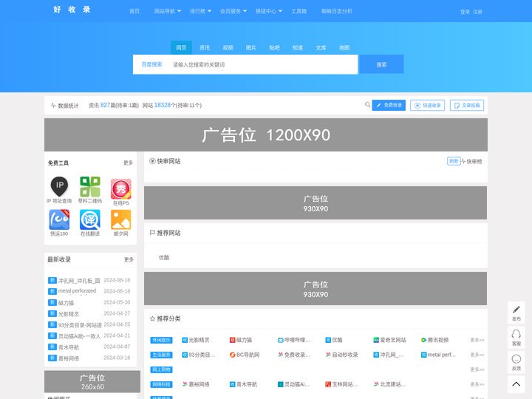Click the 文章投稿 button
532x399 pixels.
[467, 105]
